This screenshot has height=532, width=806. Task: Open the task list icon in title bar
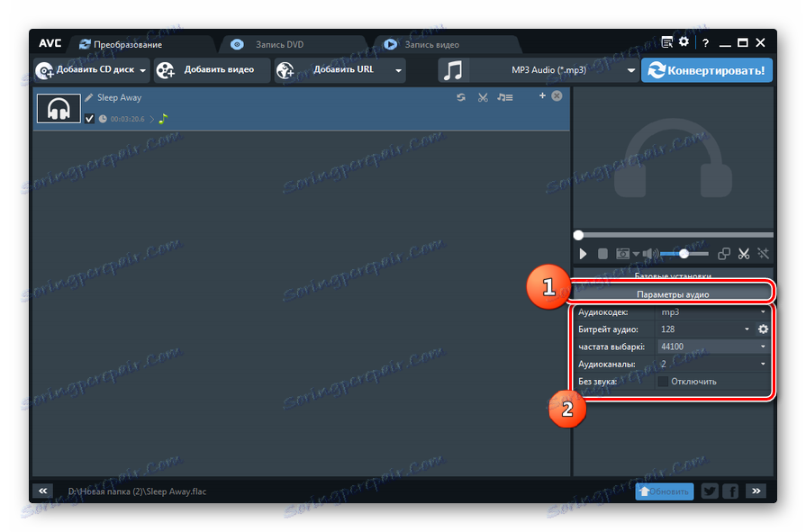[x=666, y=42]
